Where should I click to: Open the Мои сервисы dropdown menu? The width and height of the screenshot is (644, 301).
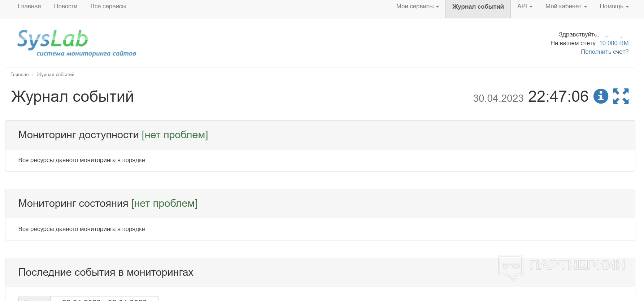(x=417, y=6)
